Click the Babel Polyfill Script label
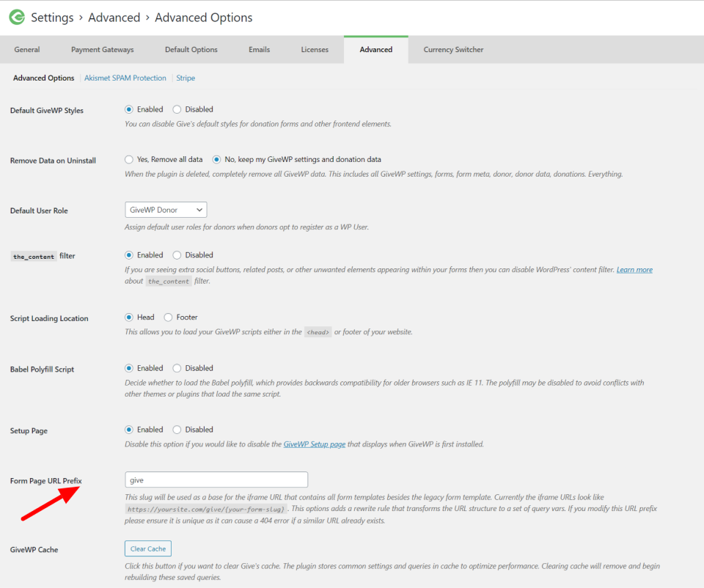The height and width of the screenshot is (588, 704). coord(42,370)
